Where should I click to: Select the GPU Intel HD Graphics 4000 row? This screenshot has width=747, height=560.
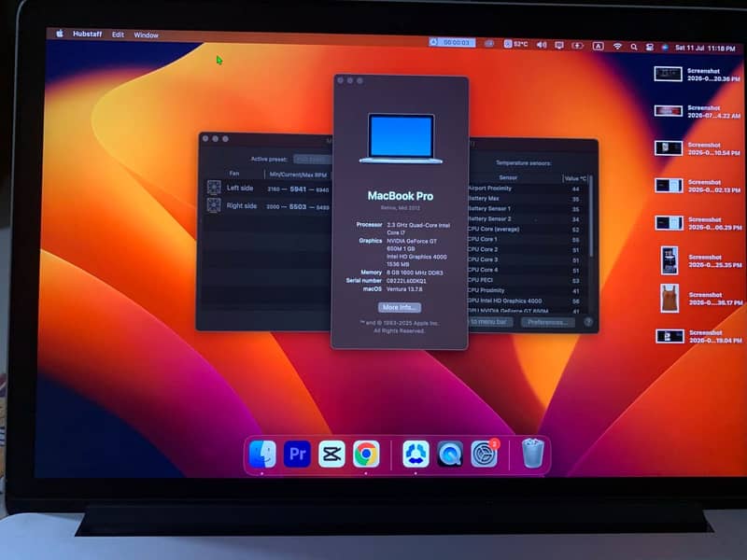527,301
